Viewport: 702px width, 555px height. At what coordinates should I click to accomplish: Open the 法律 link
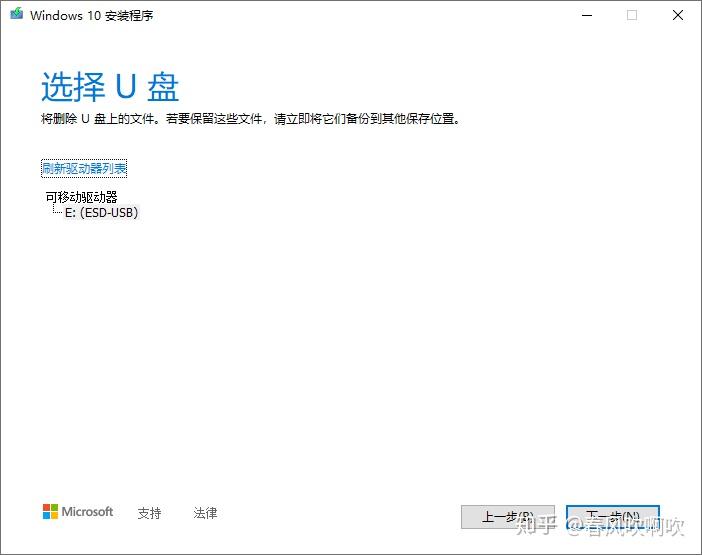(x=205, y=513)
